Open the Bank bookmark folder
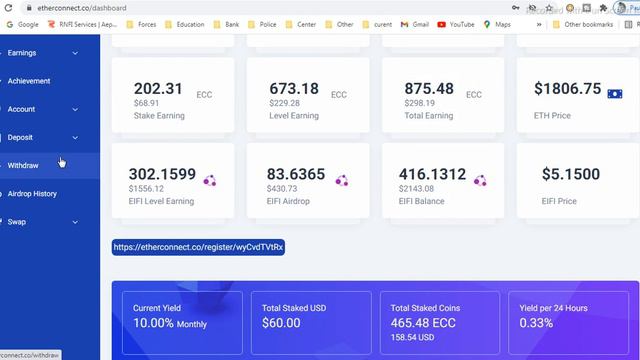 [x=227, y=24]
